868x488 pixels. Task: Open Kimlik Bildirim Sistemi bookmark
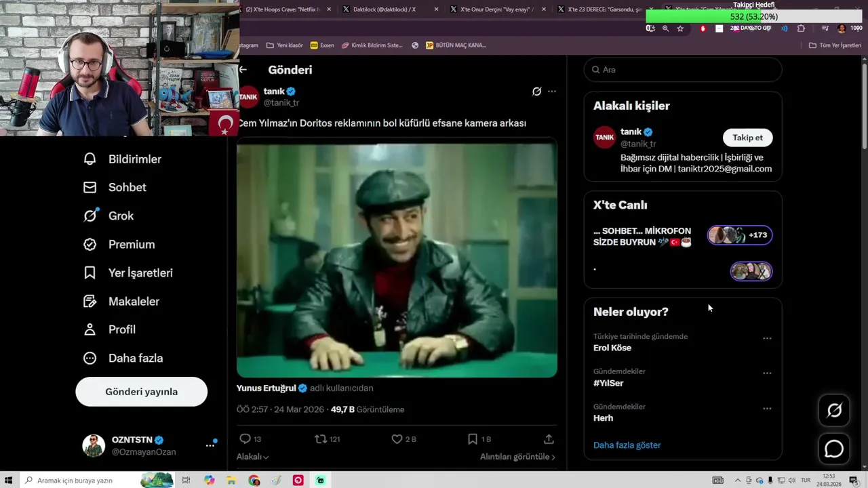pos(372,45)
